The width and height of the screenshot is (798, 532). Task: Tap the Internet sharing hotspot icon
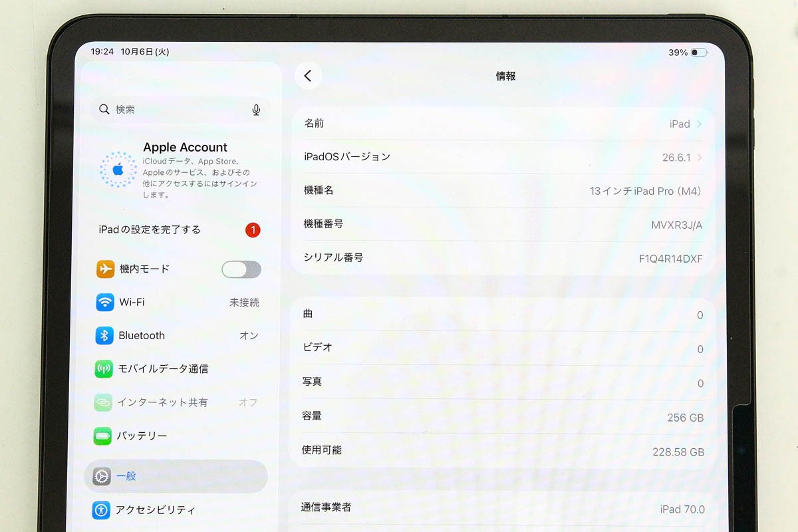click(103, 402)
